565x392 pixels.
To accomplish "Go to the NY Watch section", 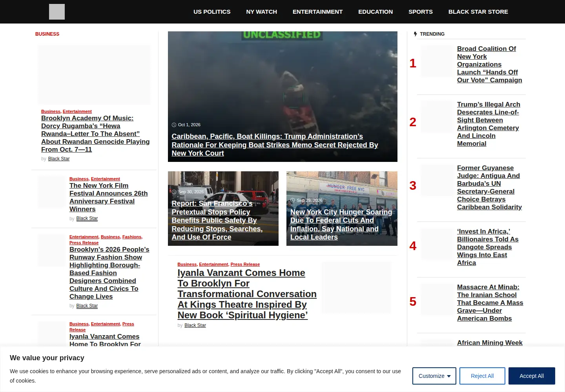I will (262, 12).
